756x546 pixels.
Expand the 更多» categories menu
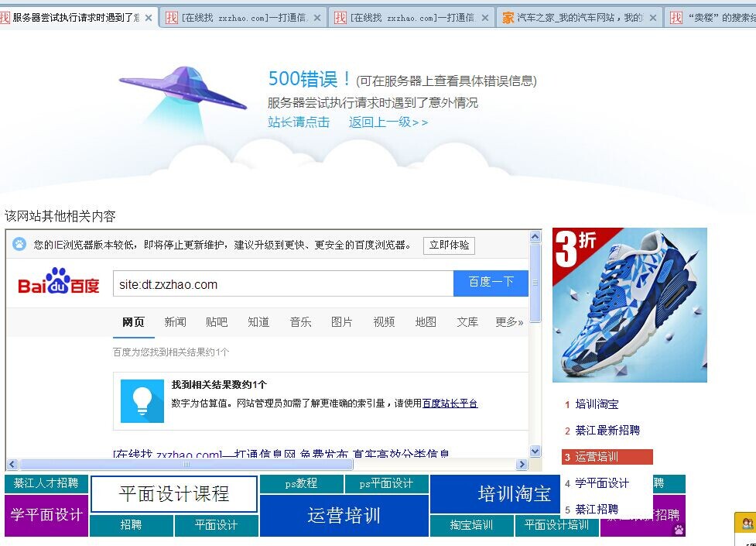[x=509, y=322]
